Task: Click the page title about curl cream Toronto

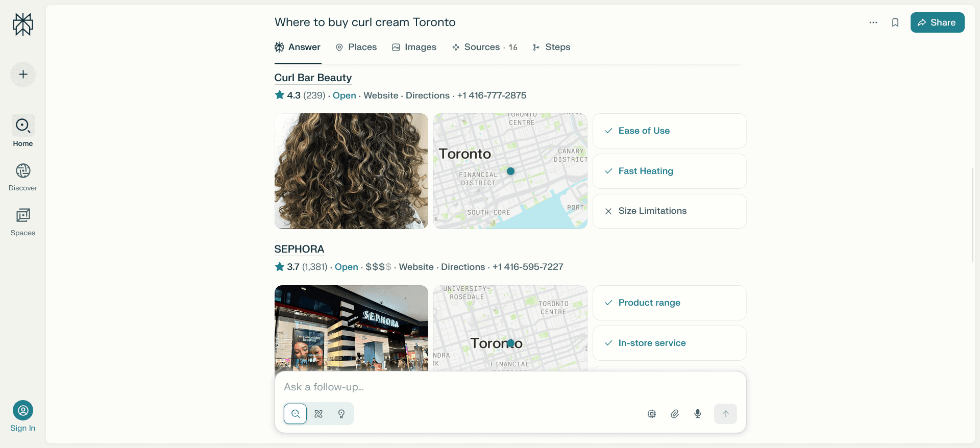Action: pyautogui.click(x=365, y=22)
